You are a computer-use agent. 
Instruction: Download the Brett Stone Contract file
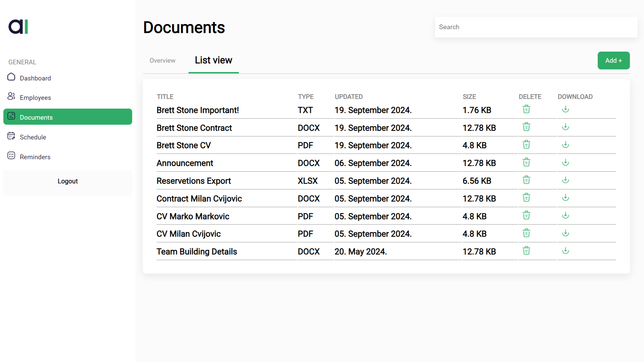click(x=566, y=127)
